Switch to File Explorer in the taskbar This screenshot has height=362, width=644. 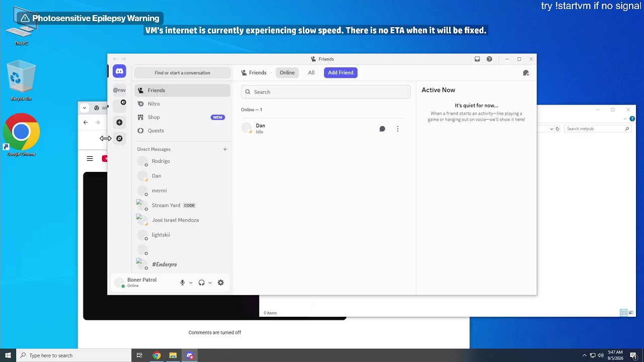pos(173,355)
